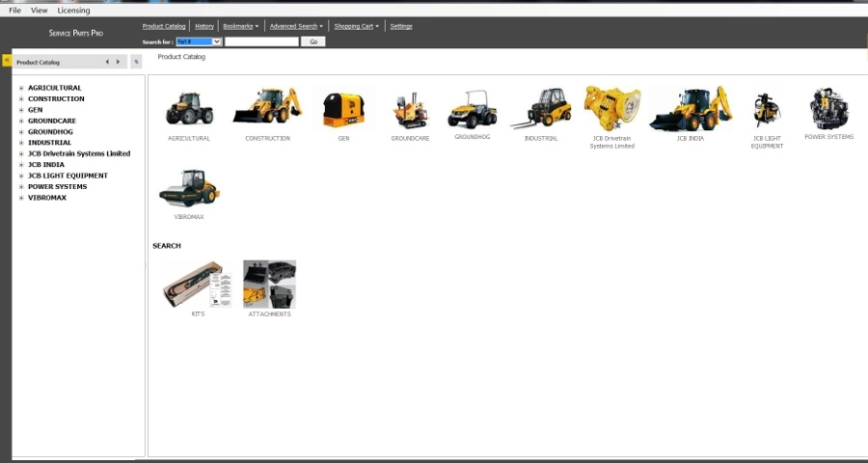Open the View menu
The width and height of the screenshot is (868, 463).
[40, 10]
